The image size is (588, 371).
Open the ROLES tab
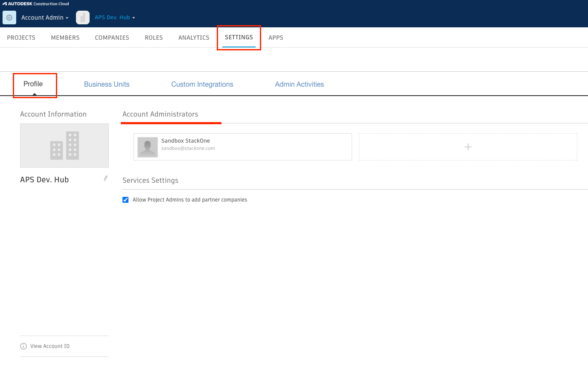click(x=154, y=38)
